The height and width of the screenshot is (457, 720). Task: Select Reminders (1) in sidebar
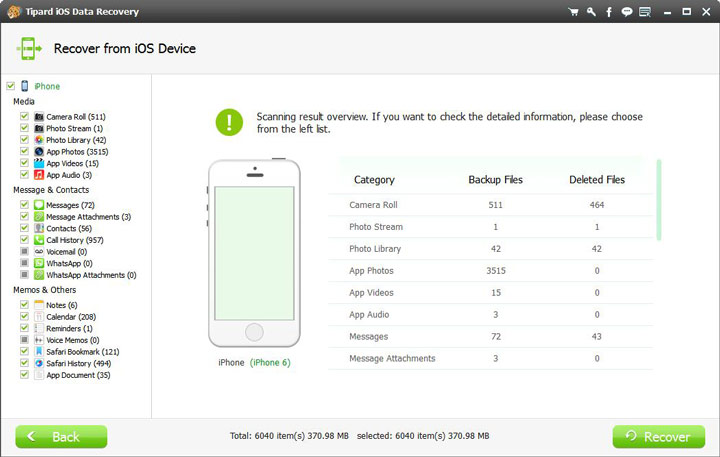point(69,328)
